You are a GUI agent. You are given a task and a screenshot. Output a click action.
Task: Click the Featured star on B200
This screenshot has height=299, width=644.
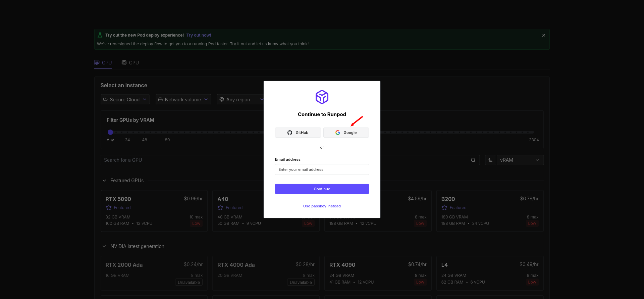point(444,208)
